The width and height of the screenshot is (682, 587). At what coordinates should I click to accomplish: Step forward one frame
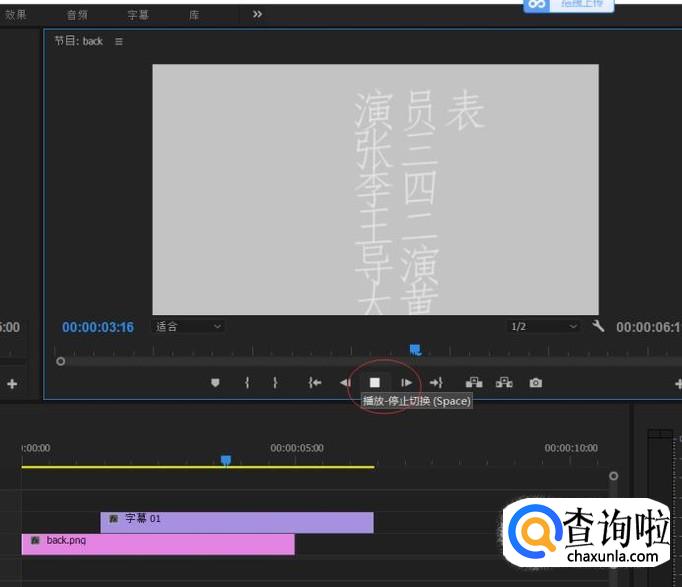pos(406,382)
